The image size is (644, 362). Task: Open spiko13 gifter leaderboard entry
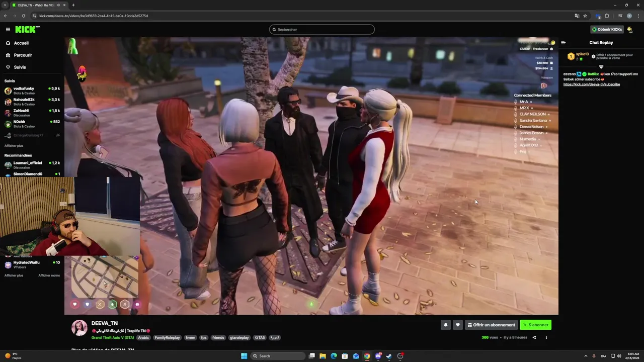coord(578,56)
